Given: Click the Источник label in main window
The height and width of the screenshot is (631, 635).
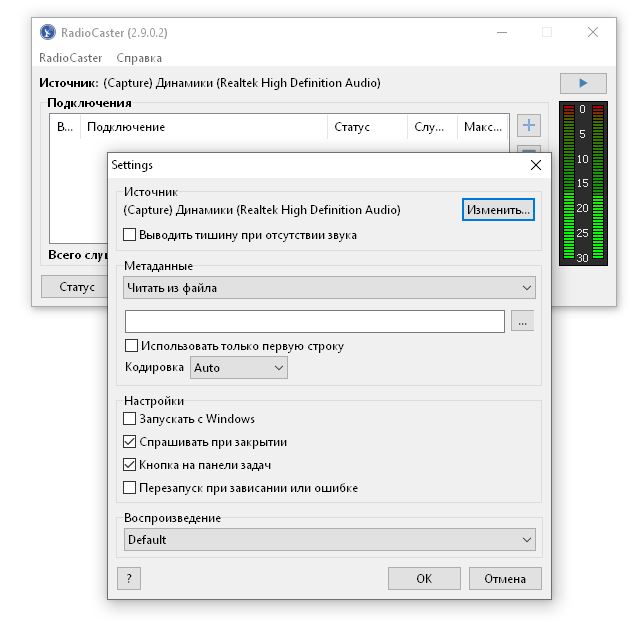Looking at the screenshot, I should pyautogui.click(x=69, y=83).
